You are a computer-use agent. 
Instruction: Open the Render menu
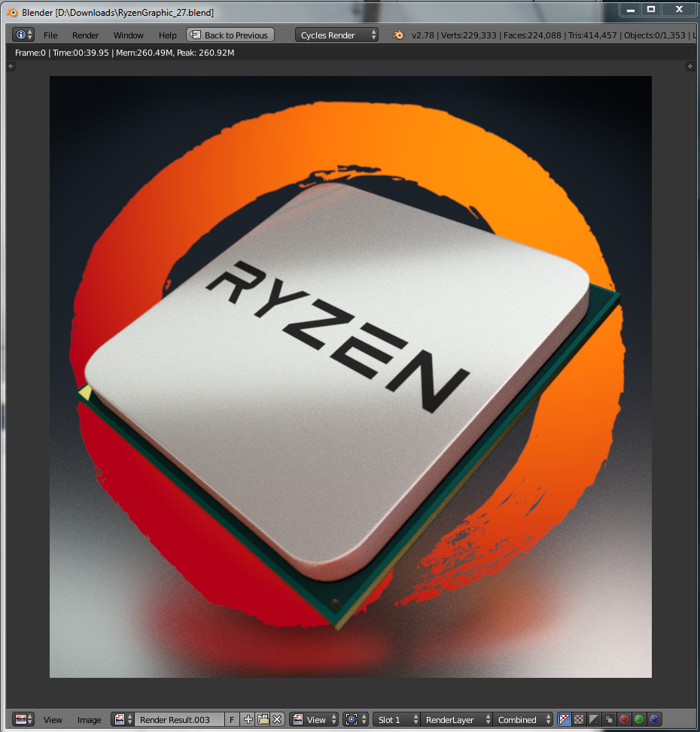click(x=85, y=35)
